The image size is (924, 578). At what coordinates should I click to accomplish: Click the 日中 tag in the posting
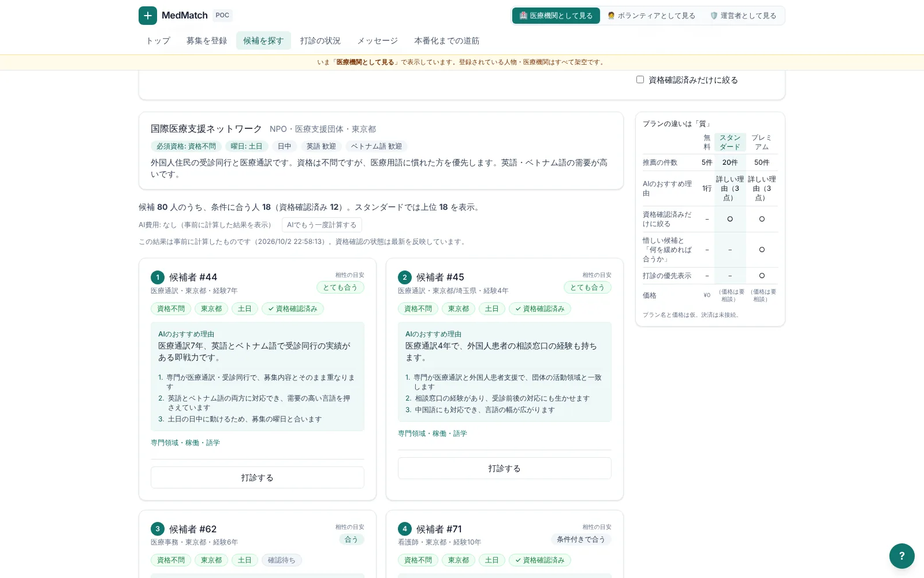[x=285, y=146]
